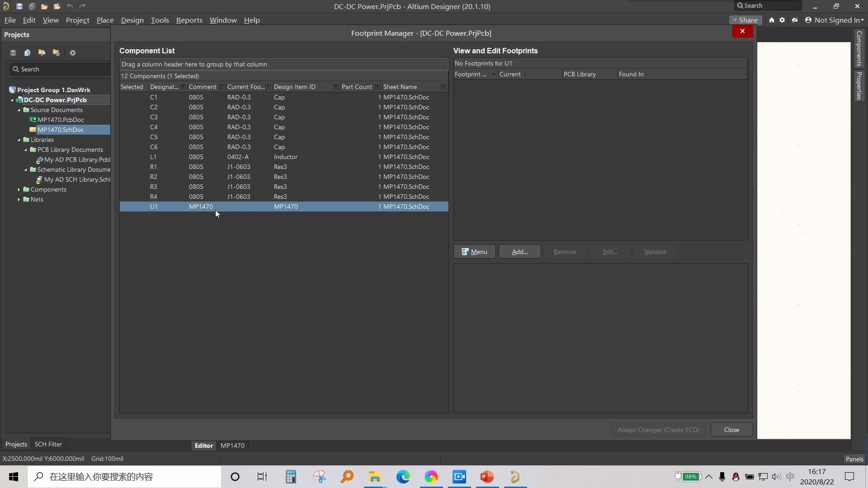Click the Windows taskbar search box
868x488 pixels.
124,477
